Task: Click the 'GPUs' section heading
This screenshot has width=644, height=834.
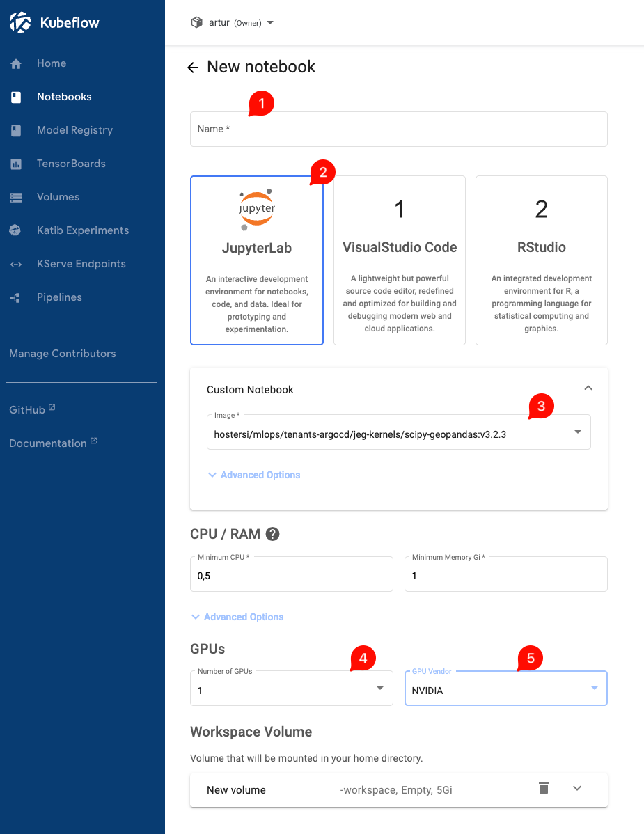Action: (x=207, y=649)
